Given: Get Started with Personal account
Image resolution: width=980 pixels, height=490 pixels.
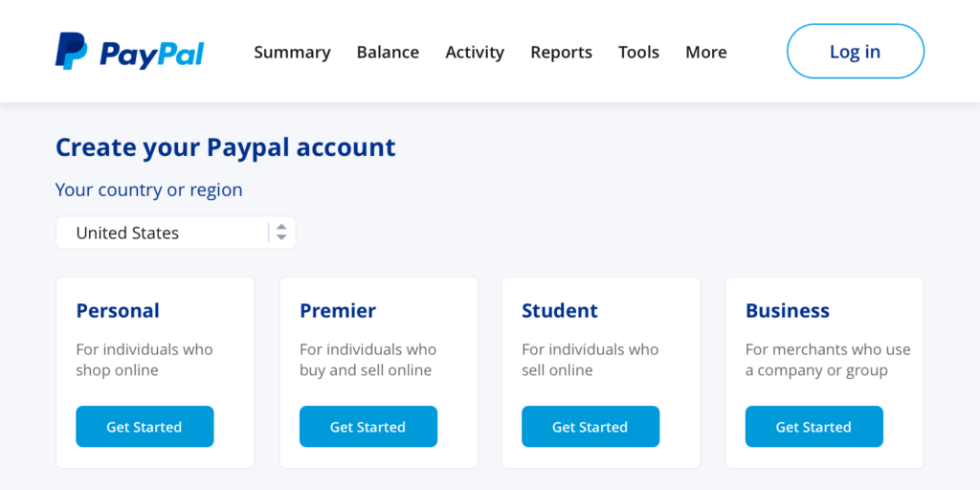Looking at the screenshot, I should pos(145,426).
